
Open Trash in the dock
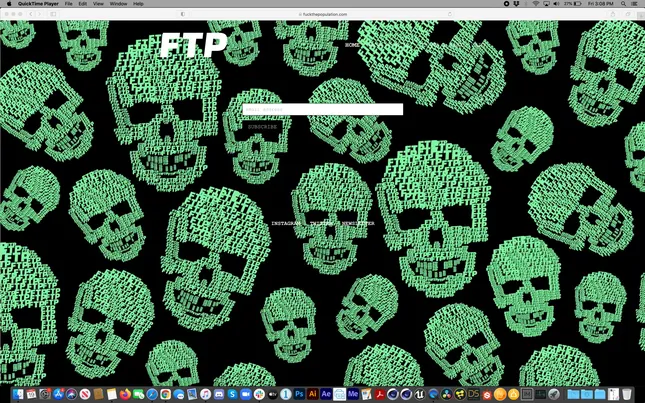point(626,394)
